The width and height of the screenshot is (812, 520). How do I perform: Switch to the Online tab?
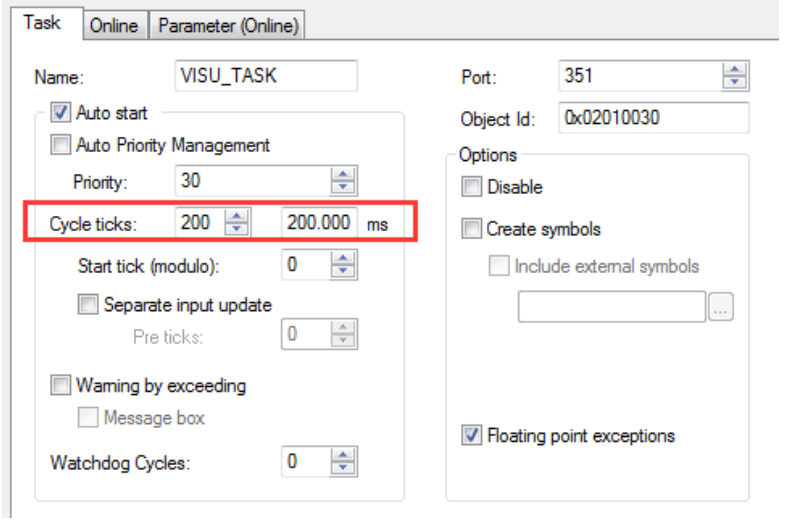(x=114, y=25)
